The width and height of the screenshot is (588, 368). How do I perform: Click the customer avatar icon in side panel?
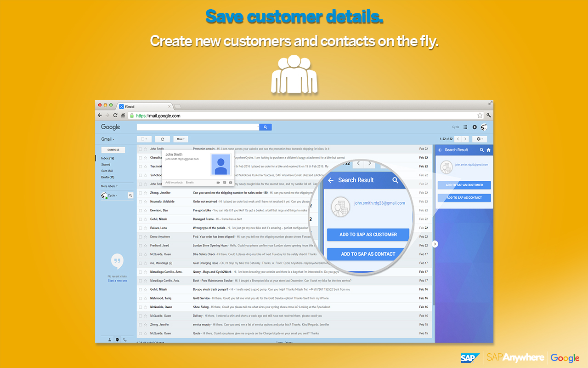click(446, 167)
